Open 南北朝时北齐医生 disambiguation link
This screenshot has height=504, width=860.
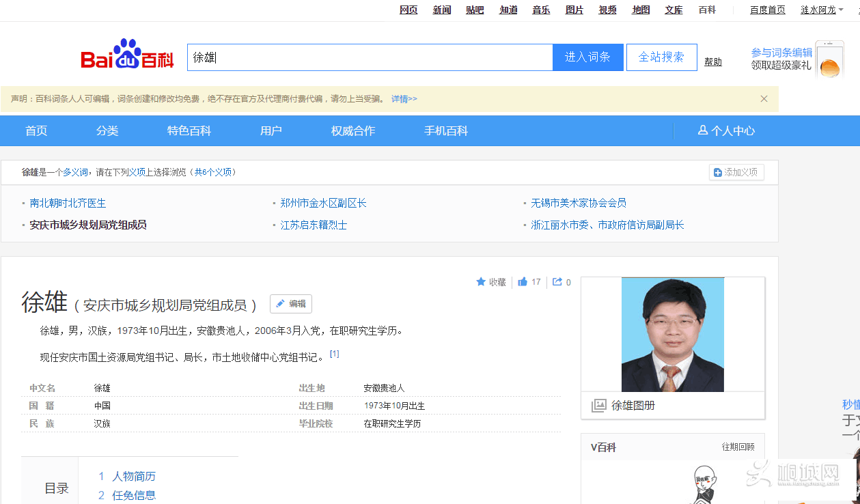pos(68,203)
